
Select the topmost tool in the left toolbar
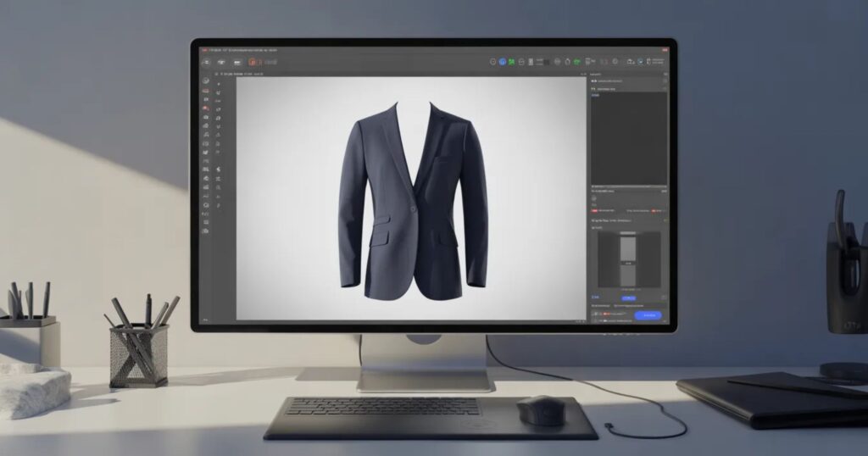(x=205, y=81)
